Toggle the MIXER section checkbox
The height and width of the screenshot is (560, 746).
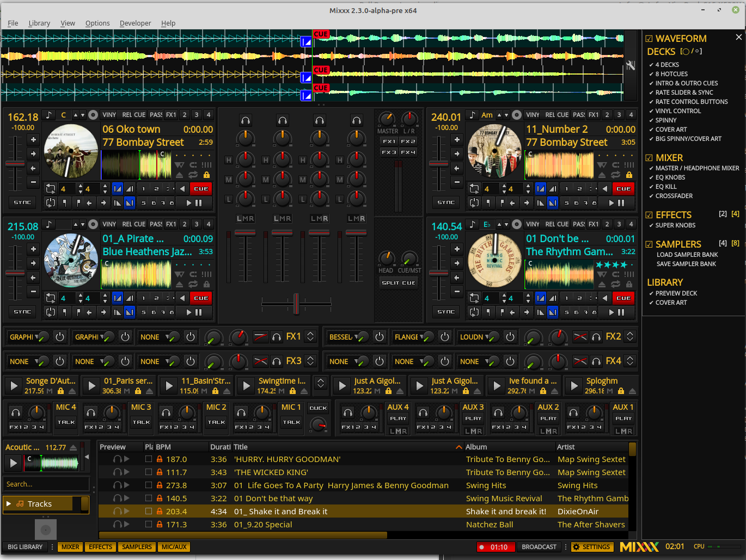[x=649, y=158]
